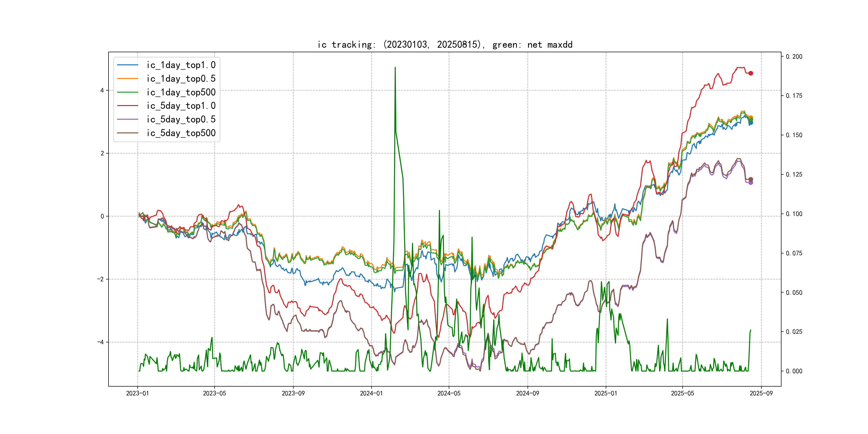Click the -4 left-axis tick label

100,342
